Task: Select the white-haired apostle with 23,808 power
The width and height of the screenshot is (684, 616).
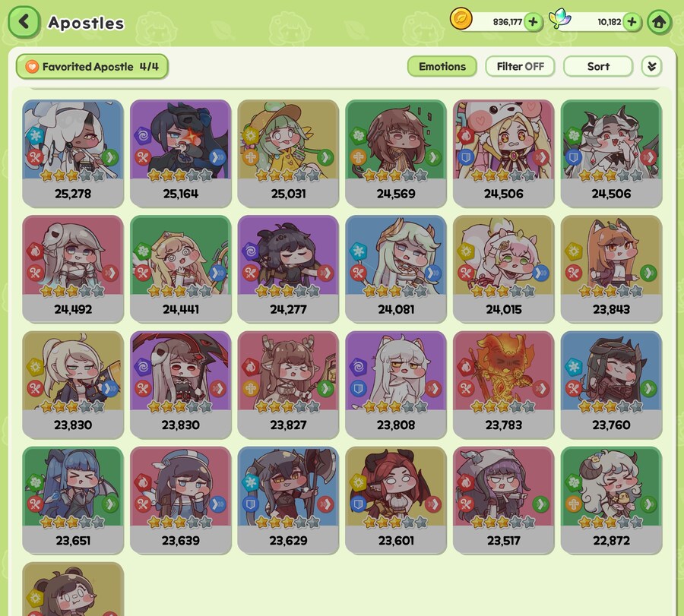Action: pos(396,384)
